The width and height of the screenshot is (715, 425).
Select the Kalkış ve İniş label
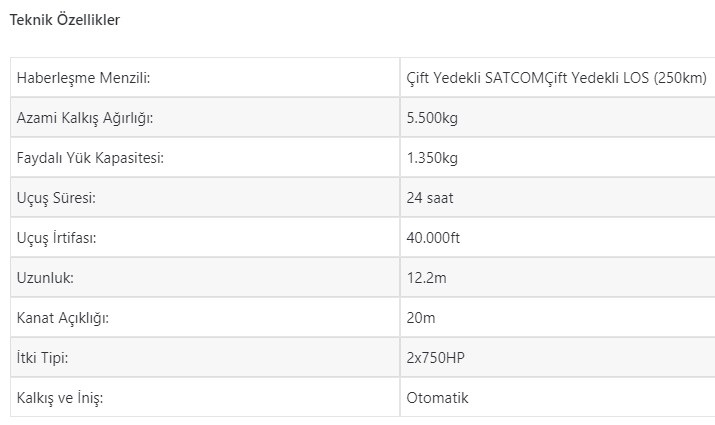point(60,398)
